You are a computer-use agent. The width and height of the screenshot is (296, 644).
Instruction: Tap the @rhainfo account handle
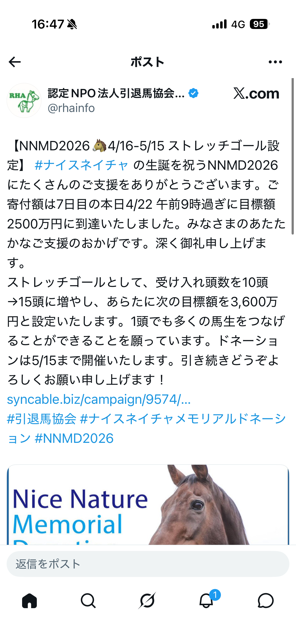71,108
